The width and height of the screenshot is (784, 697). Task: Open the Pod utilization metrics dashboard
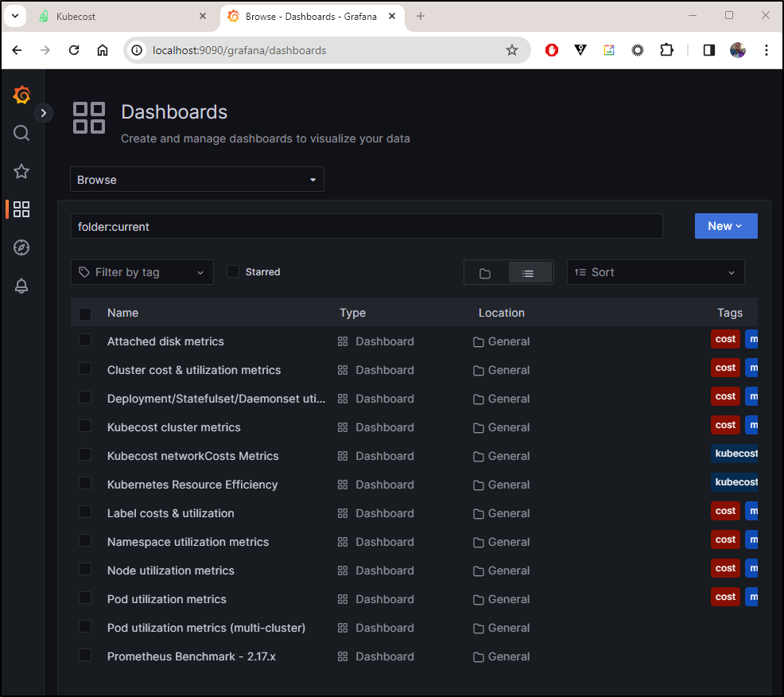click(167, 599)
